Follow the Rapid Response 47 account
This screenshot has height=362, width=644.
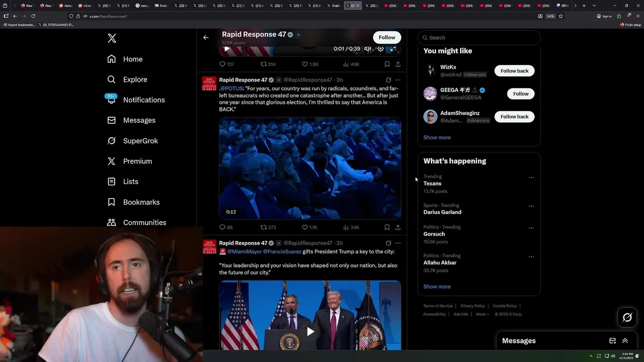click(x=387, y=37)
